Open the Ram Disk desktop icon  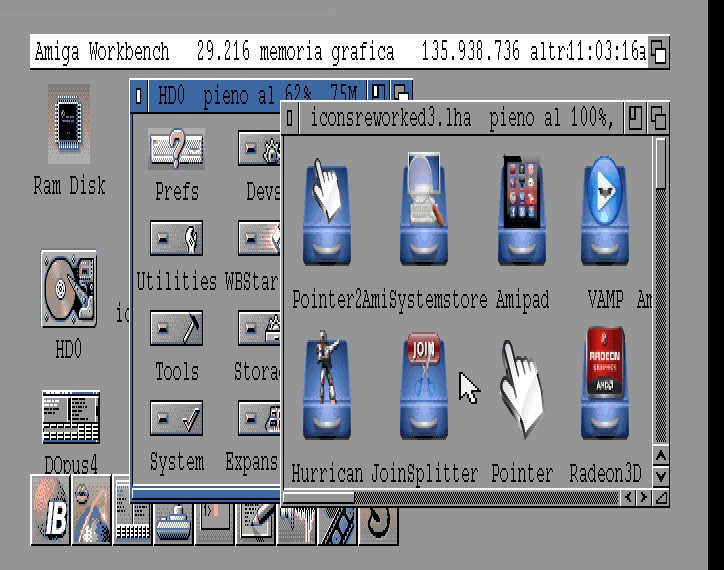[68, 125]
